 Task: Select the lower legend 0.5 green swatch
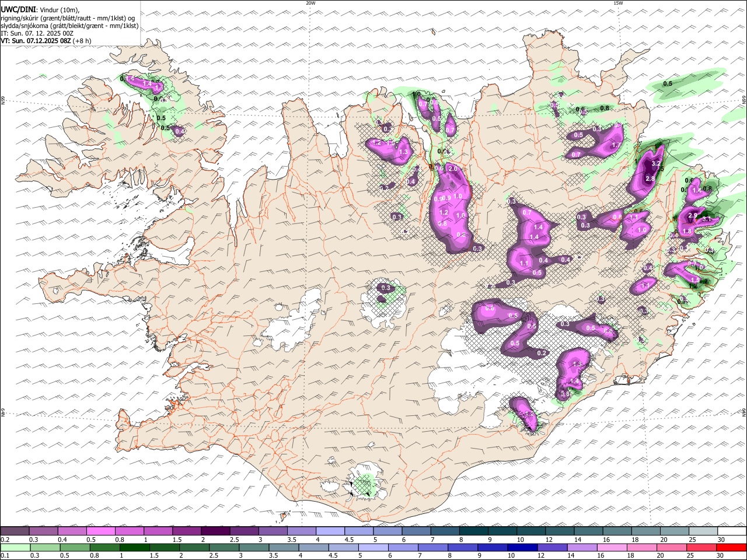pyautogui.click(x=75, y=548)
